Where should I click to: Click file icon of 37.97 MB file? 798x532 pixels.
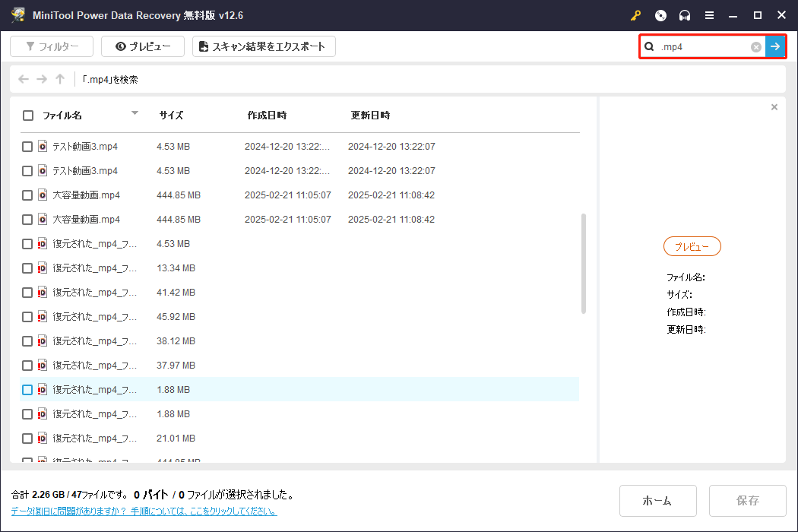(x=43, y=366)
